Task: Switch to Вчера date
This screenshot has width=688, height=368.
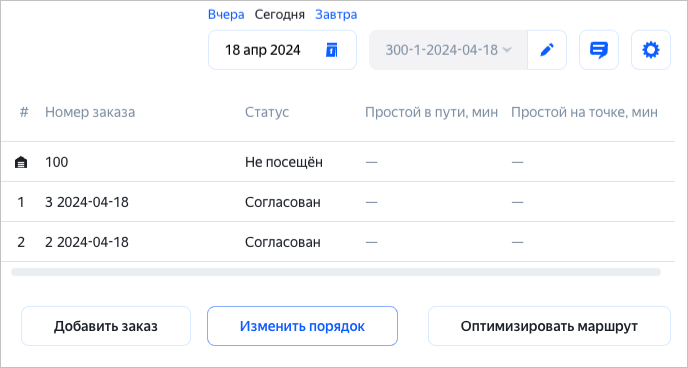Action: 226,14
